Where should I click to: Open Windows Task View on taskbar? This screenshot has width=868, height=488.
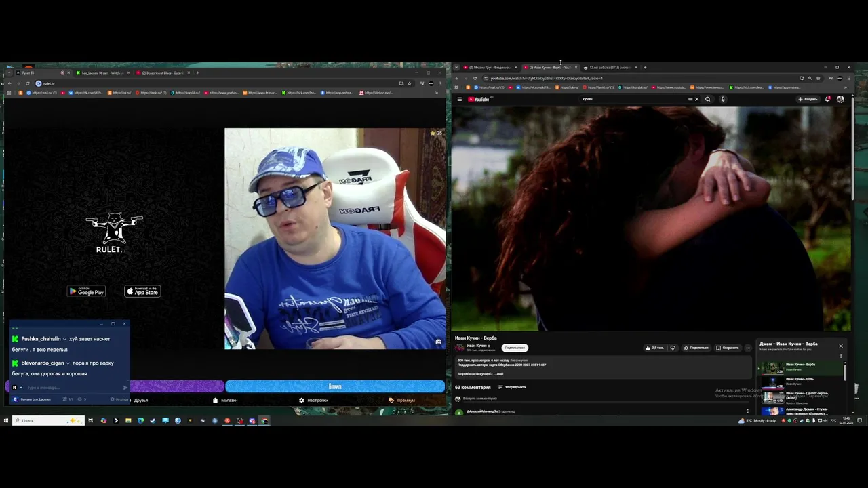coord(90,420)
